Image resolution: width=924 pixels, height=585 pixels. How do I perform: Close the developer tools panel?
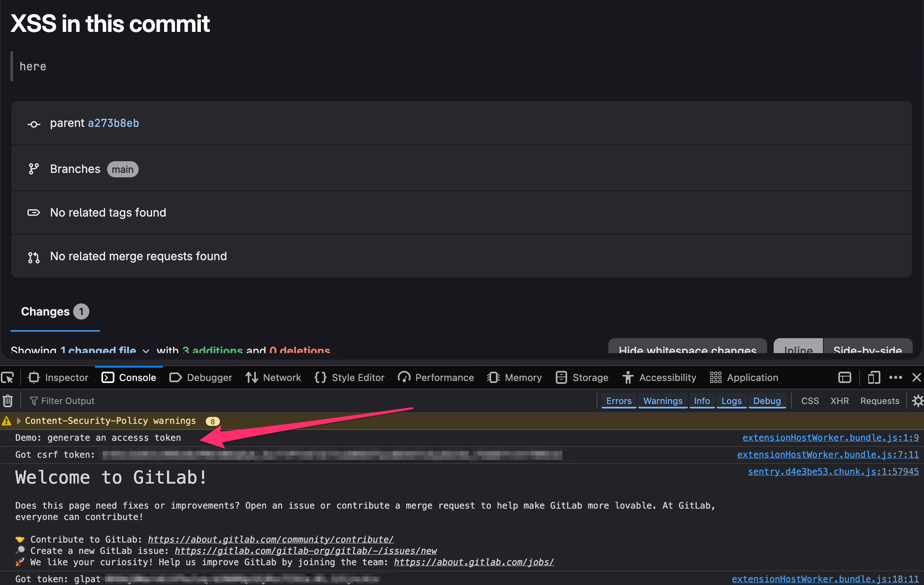[x=916, y=378]
